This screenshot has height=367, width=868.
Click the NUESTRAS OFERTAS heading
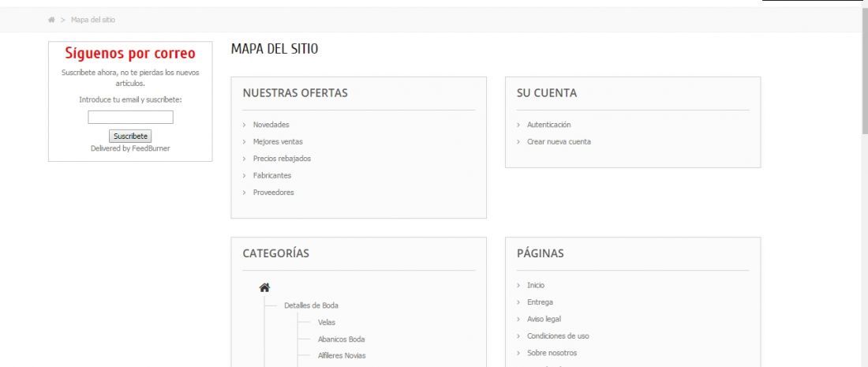point(295,93)
